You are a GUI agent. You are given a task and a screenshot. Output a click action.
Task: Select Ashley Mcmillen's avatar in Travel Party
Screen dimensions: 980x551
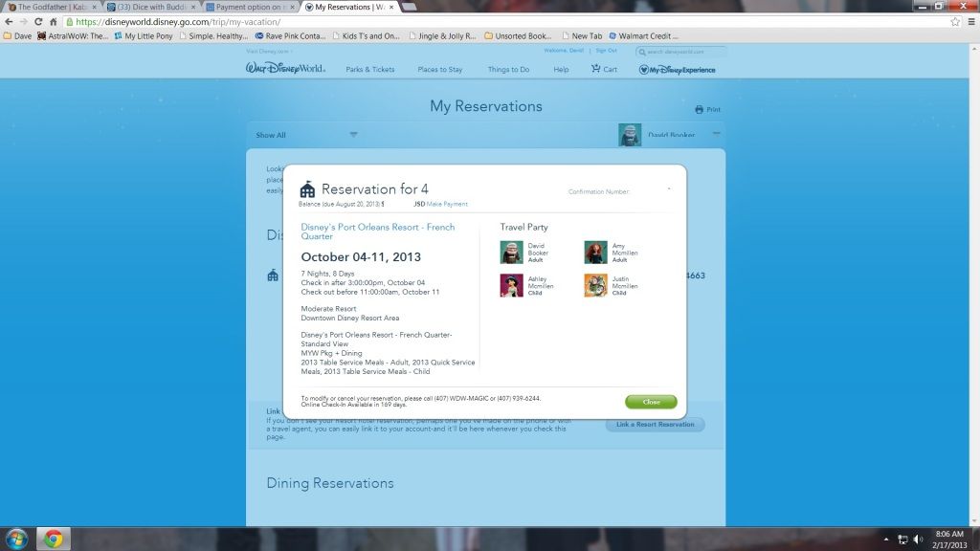click(x=511, y=285)
